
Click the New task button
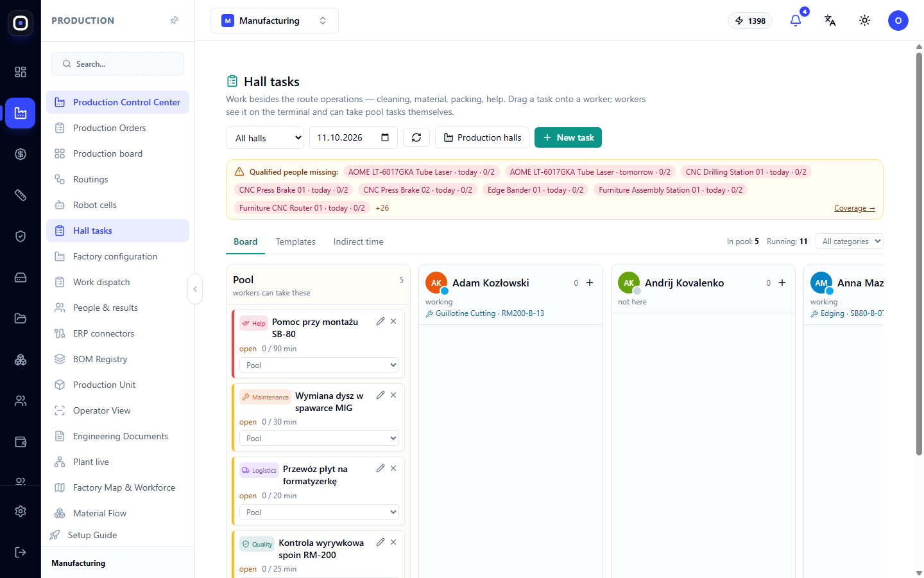568,137
